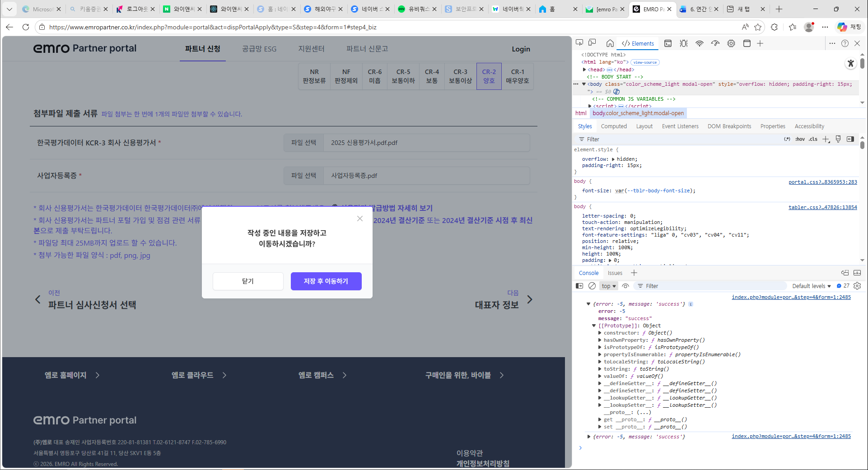Expand the overflow shorthand property triangle
The image size is (868, 470).
(x=613, y=159)
